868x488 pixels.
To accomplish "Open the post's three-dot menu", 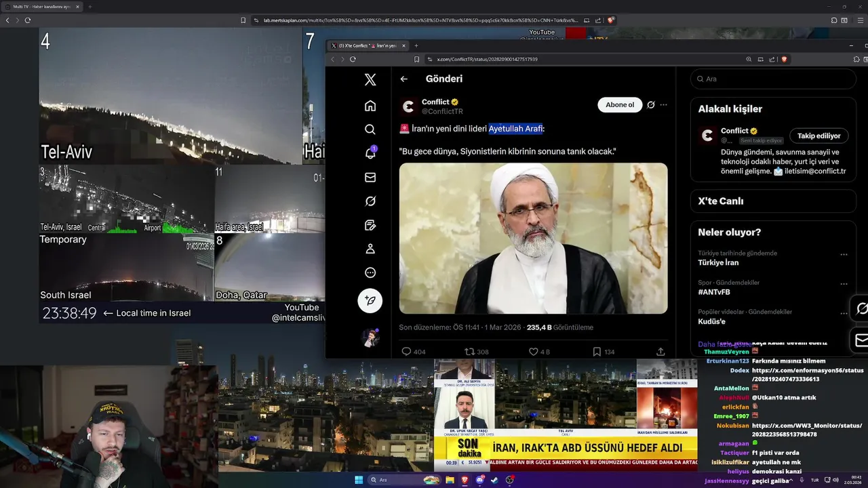I will [663, 105].
